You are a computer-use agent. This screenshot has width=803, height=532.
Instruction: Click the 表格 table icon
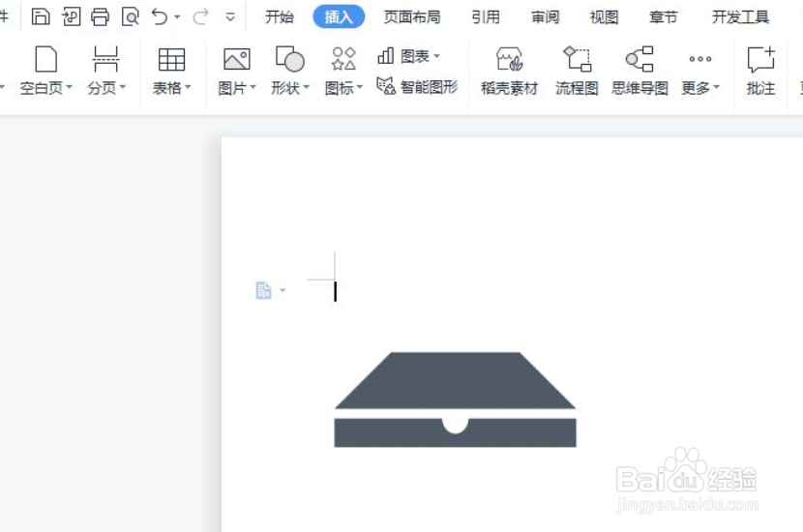171,59
